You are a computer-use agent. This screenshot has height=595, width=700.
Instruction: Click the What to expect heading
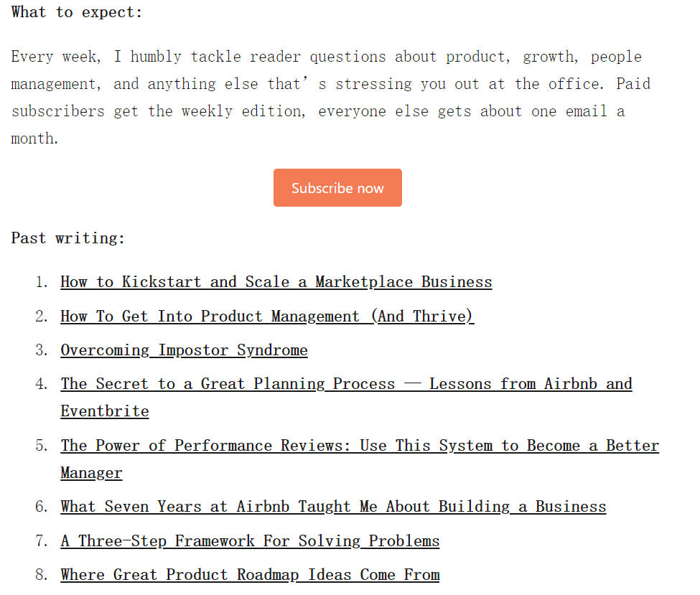[x=77, y=12]
